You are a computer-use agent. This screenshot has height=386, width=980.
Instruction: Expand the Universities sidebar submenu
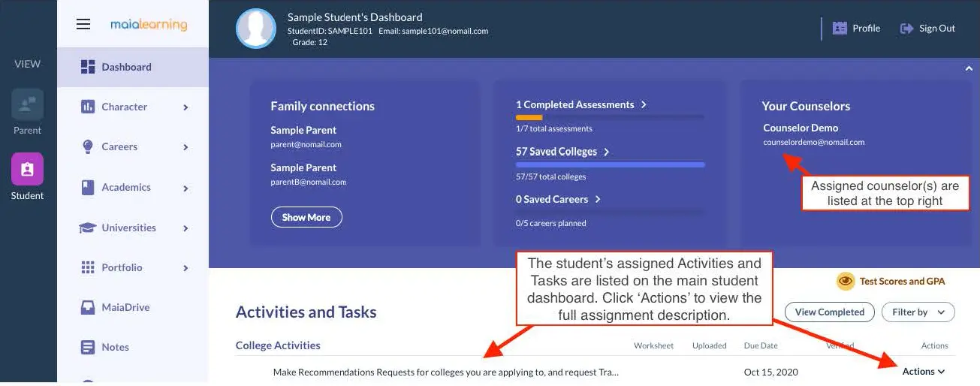click(x=185, y=228)
